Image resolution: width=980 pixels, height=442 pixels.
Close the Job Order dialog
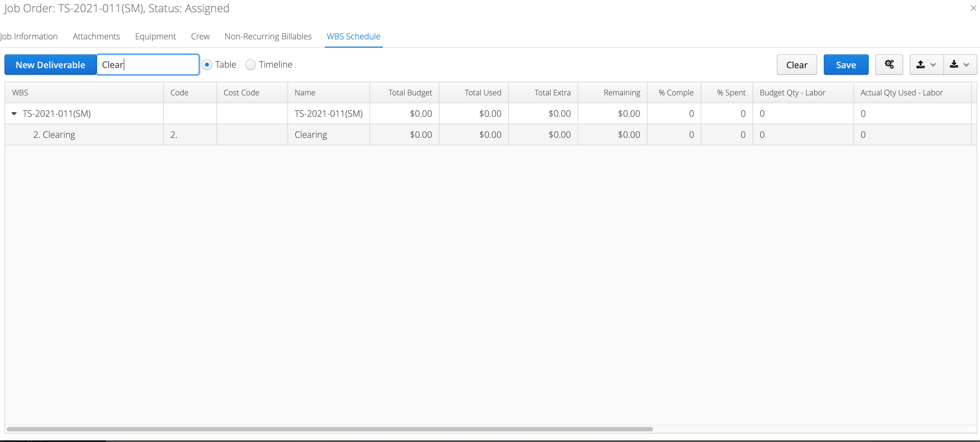click(973, 8)
